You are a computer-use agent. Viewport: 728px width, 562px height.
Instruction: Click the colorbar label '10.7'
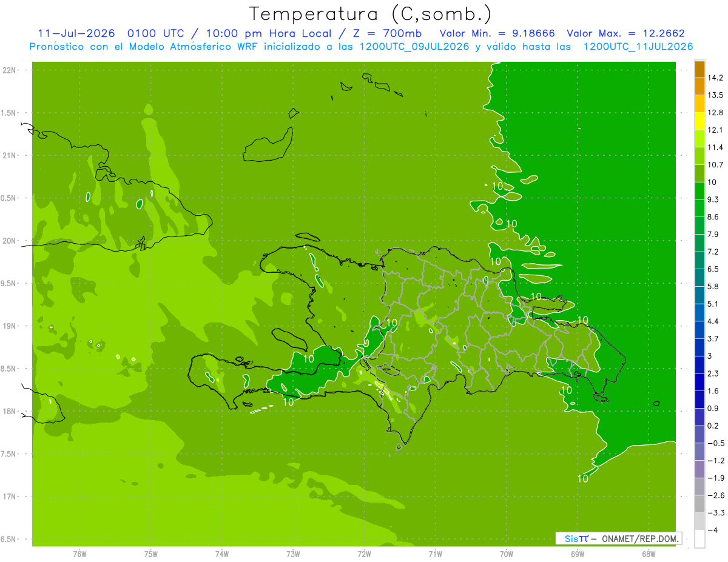pos(715,165)
